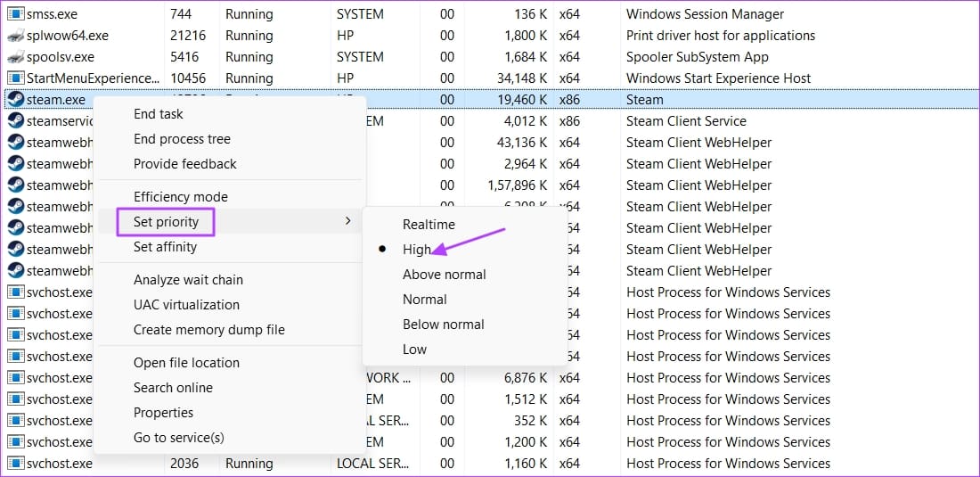The width and height of the screenshot is (980, 477).
Task: Click the 1,57,896 K memory value
Action: point(517,185)
